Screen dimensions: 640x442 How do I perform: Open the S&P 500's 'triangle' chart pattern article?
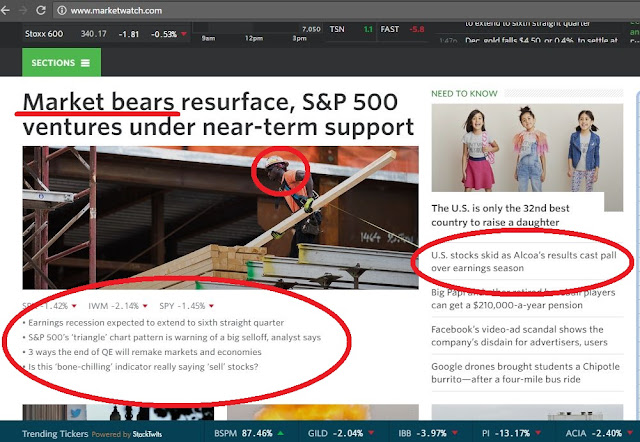point(175,338)
